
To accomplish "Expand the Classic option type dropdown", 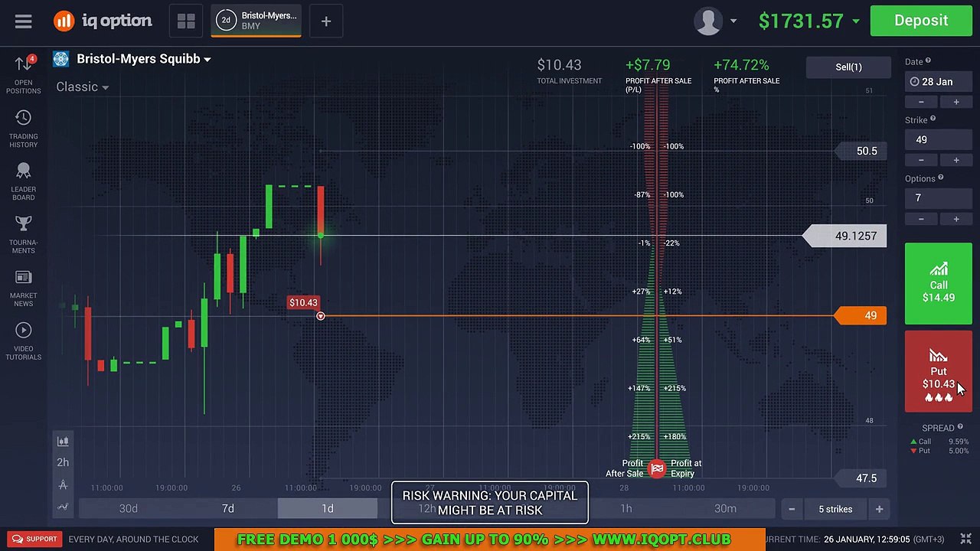I will click(83, 86).
